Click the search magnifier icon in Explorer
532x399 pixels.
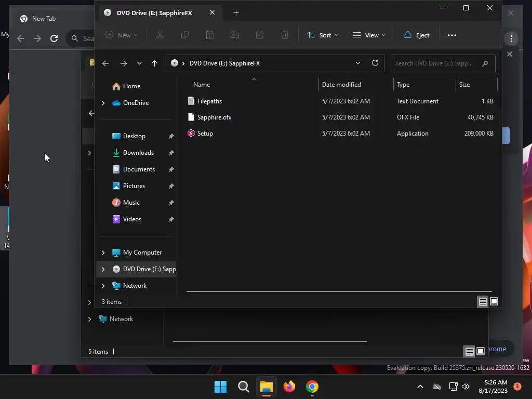coord(485,63)
